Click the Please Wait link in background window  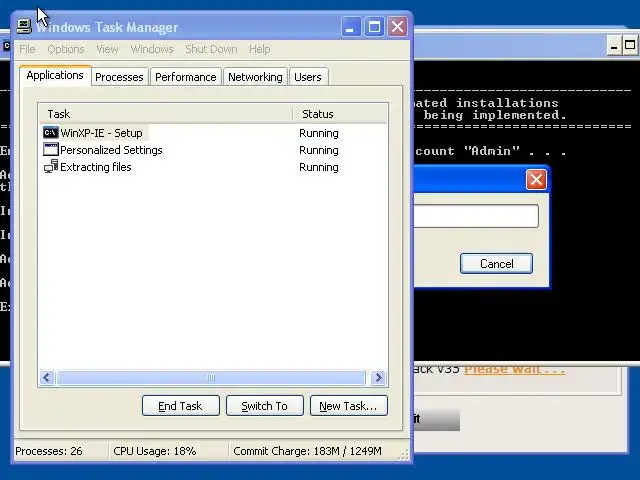click(x=514, y=369)
